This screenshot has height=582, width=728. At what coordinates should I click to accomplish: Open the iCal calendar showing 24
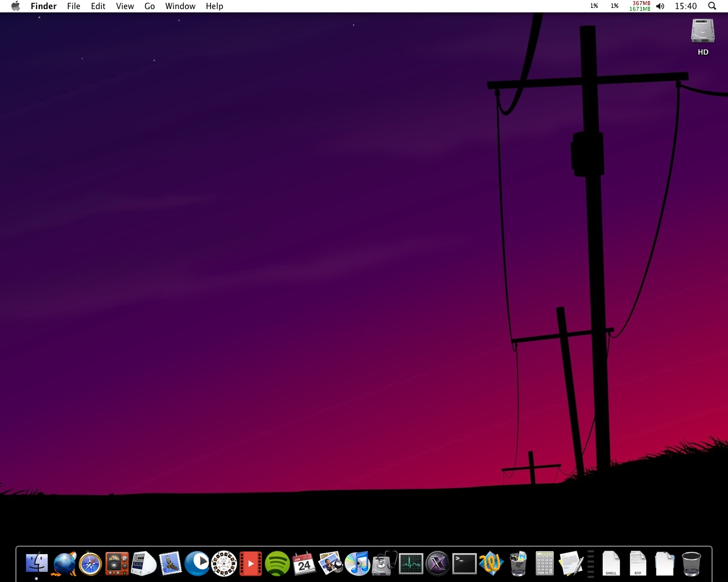pos(304,564)
